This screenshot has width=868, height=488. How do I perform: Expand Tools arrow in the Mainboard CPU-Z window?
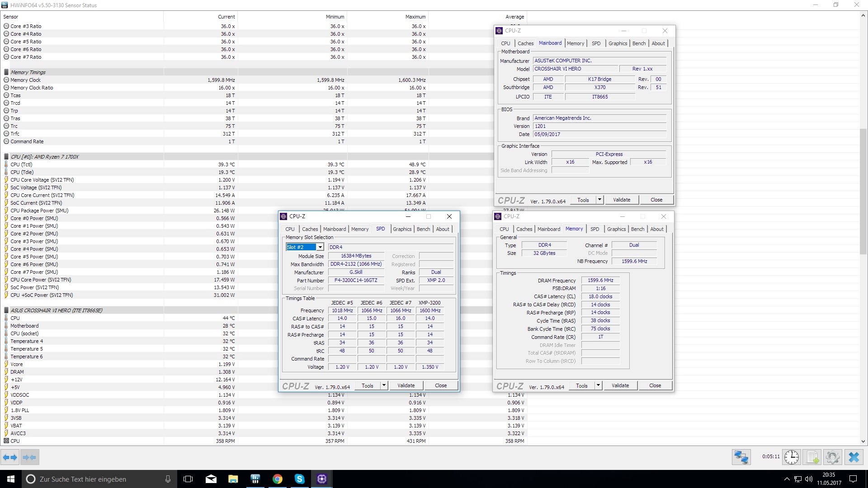point(599,200)
